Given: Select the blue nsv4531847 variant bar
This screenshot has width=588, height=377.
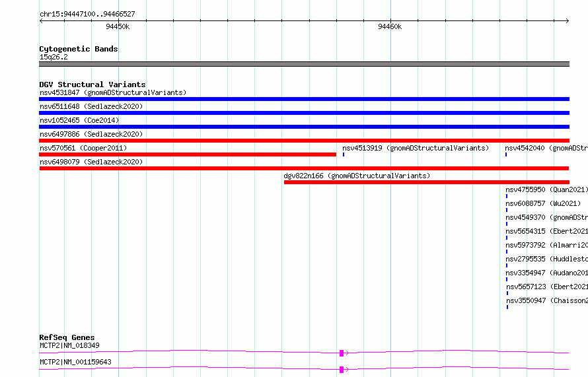Looking at the screenshot, I should coord(304,99).
